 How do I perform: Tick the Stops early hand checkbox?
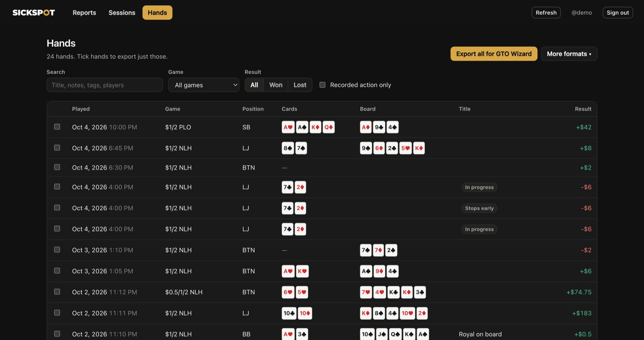pos(57,207)
